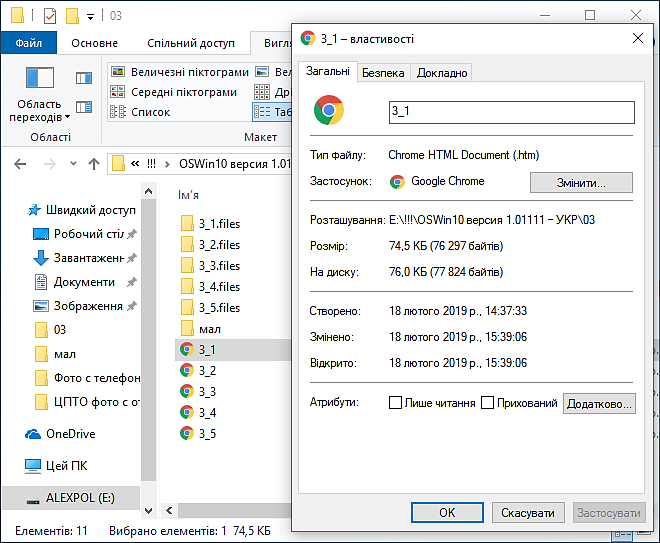Select Цей ПК in navigation pane
Screen dimensions: 660x543
click(x=56, y=466)
